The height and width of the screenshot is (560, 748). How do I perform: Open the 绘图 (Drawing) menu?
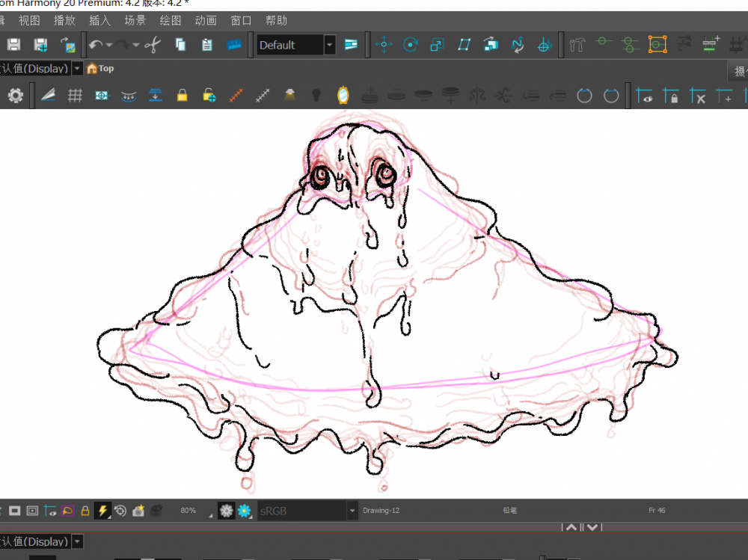170,21
